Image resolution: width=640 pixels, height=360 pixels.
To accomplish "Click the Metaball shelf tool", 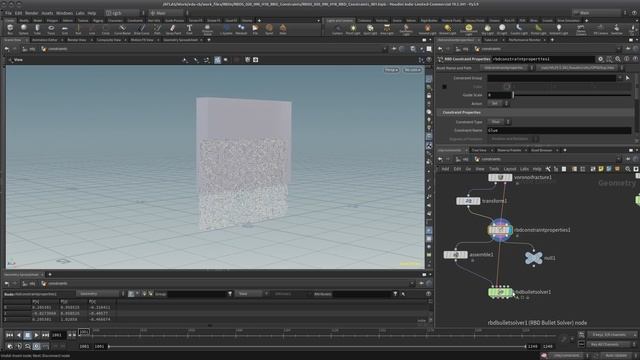I will (x=241, y=29).
